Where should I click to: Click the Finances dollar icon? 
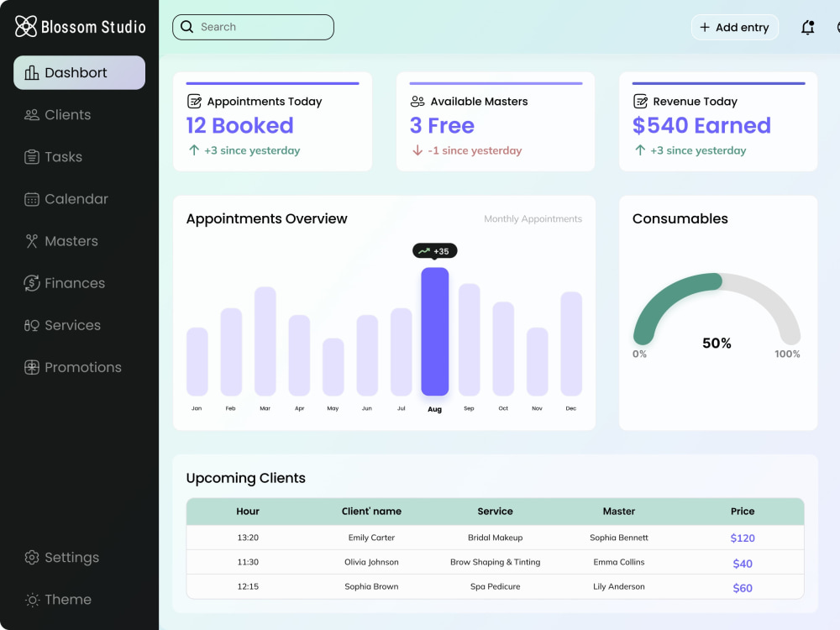point(32,283)
